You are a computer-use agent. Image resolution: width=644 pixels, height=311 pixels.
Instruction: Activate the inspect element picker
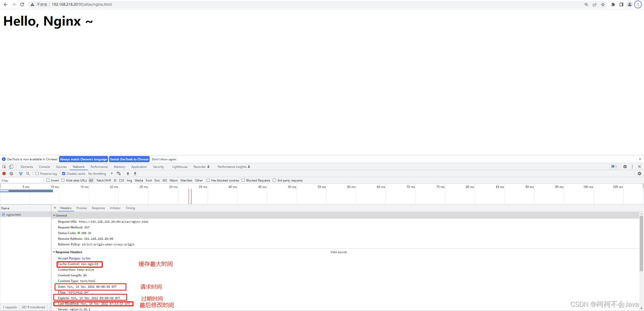tap(4, 167)
